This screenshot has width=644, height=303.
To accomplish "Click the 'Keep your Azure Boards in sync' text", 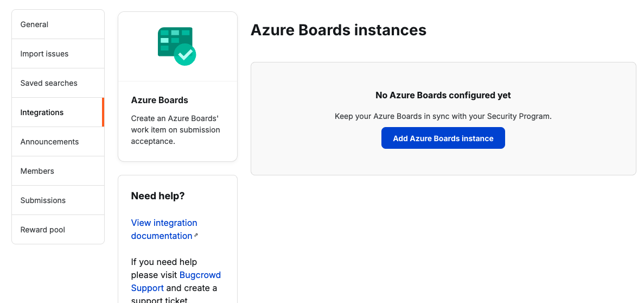I will click(443, 116).
